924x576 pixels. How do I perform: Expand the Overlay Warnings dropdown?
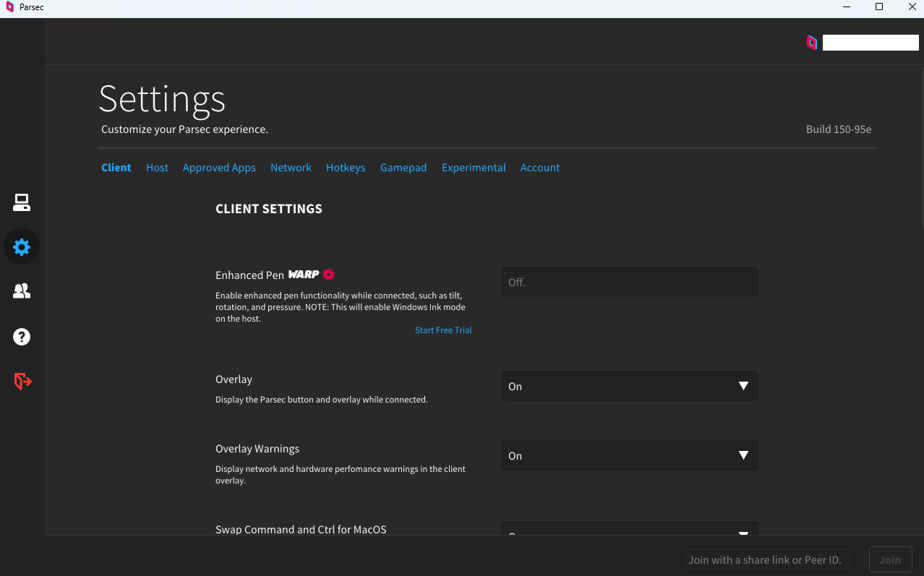click(630, 455)
